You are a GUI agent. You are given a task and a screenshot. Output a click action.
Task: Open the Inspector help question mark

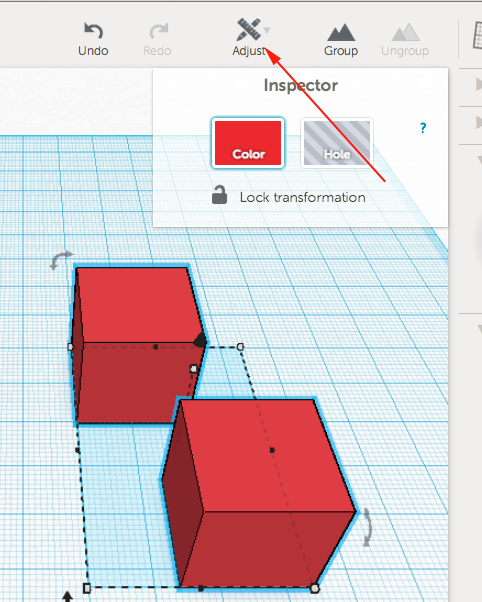coord(423,128)
